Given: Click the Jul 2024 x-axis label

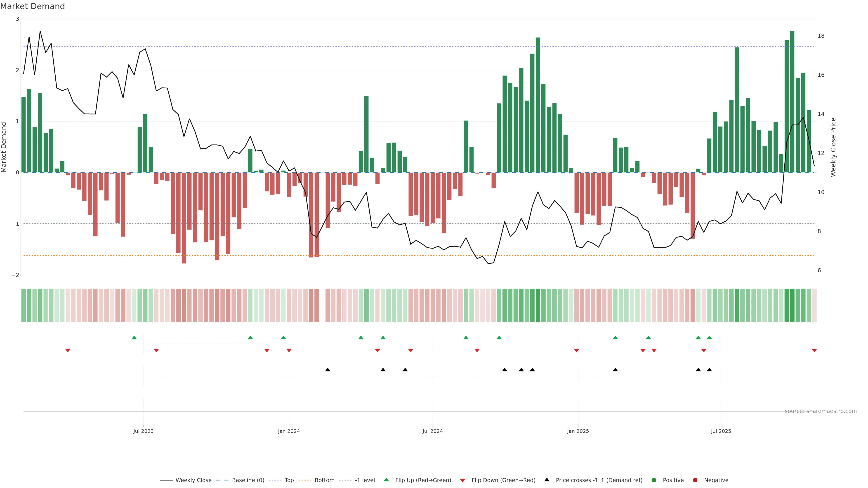Looking at the screenshot, I should [x=433, y=432].
